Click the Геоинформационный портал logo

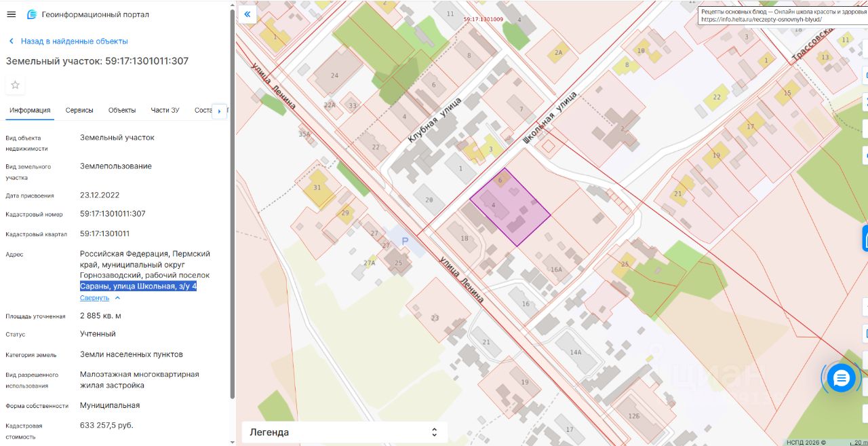(x=33, y=14)
